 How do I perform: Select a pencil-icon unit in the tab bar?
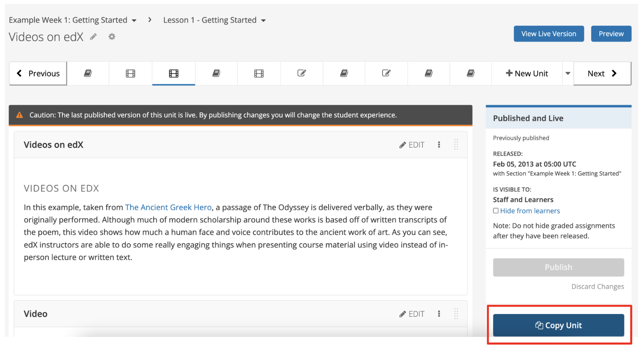(302, 73)
